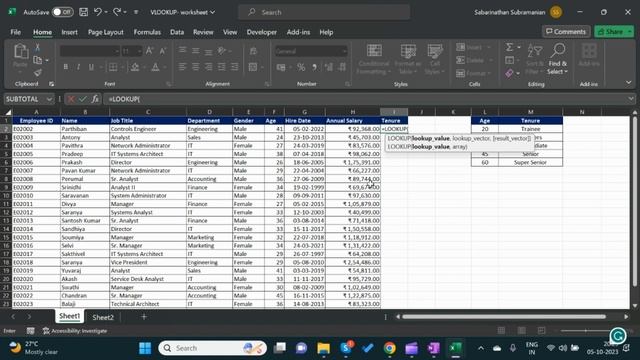Image resolution: width=640 pixels, height=360 pixels.
Task: Select all cells with corner triangle
Action: coord(8,112)
